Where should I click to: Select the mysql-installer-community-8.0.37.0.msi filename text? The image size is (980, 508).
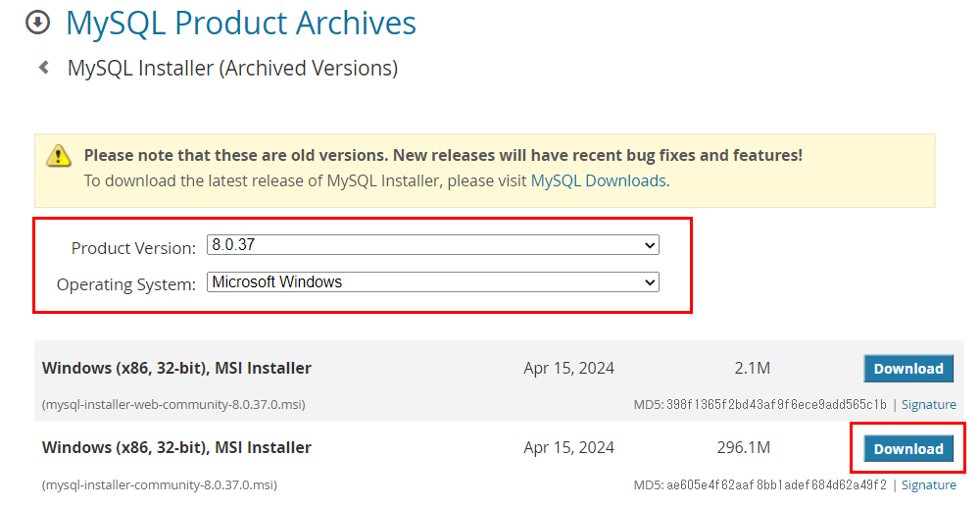[x=160, y=484]
